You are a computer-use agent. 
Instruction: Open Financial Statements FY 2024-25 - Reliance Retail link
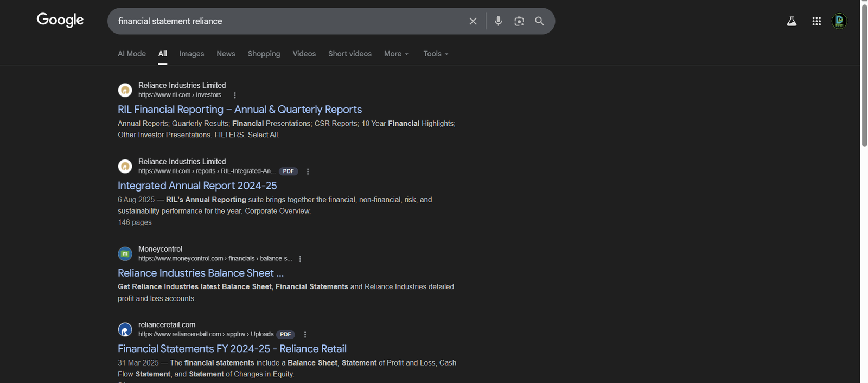[232, 349]
